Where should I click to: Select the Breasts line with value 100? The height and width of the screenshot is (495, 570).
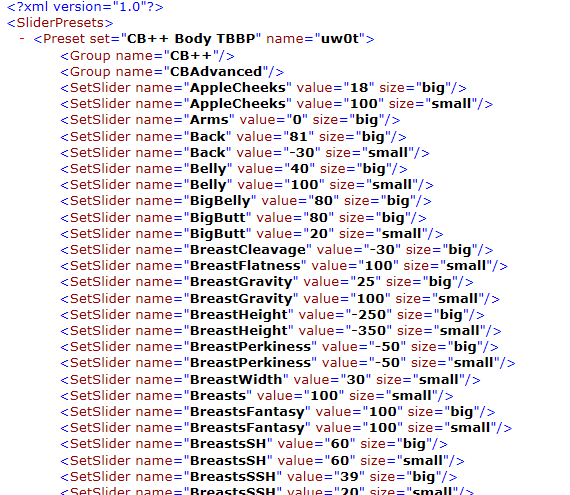point(257,396)
